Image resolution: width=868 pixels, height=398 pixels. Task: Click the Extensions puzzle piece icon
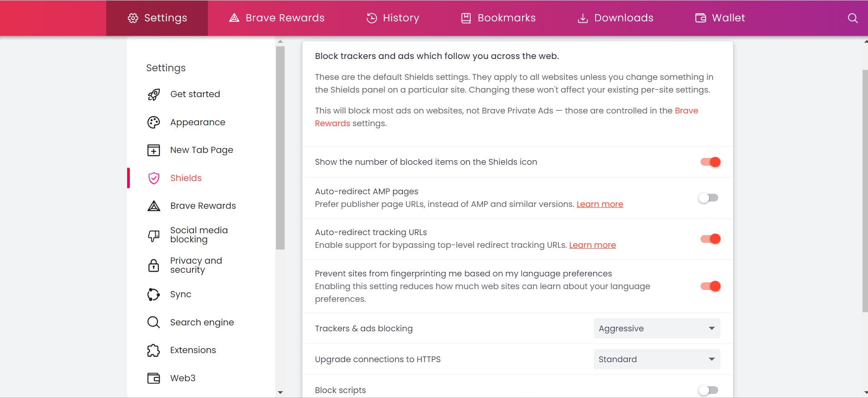coord(154,350)
